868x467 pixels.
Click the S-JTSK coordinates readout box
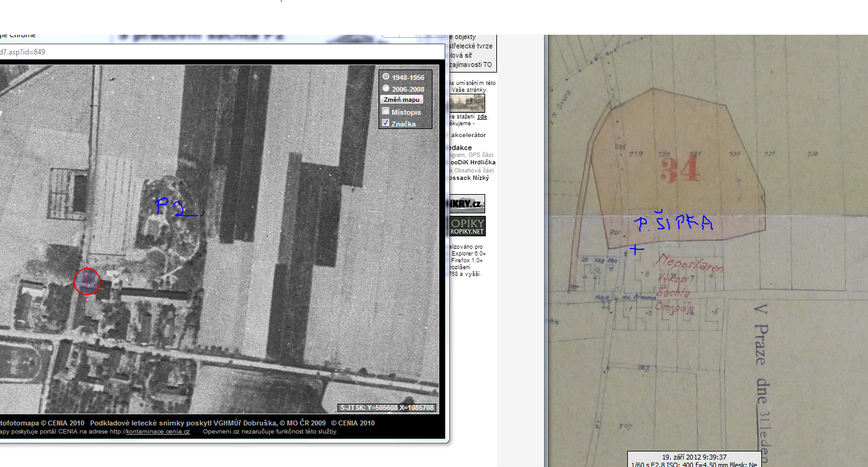[x=387, y=407]
